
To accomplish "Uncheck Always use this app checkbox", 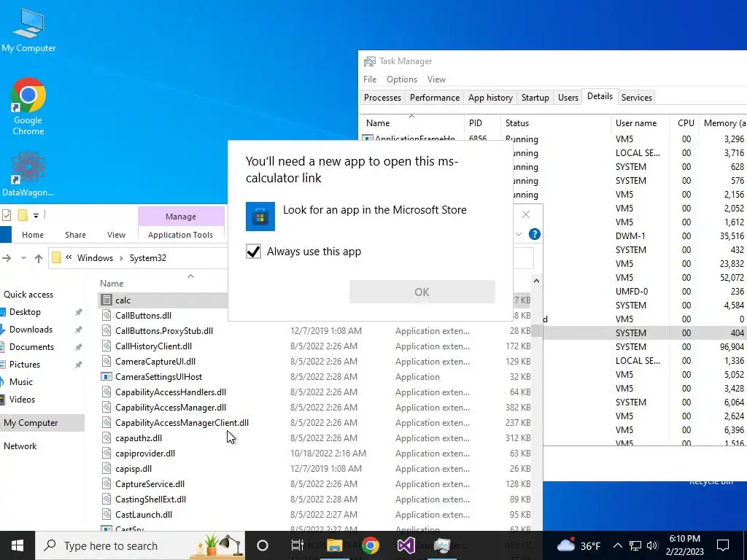I will [253, 252].
